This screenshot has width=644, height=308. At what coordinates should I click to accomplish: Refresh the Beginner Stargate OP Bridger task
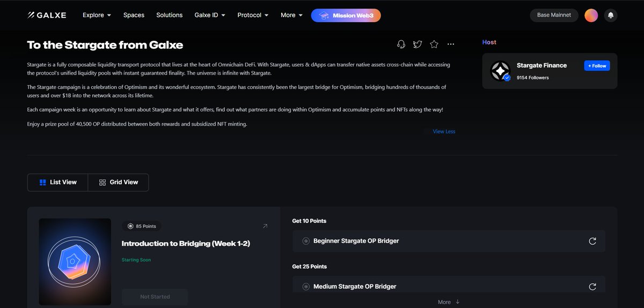(592, 241)
